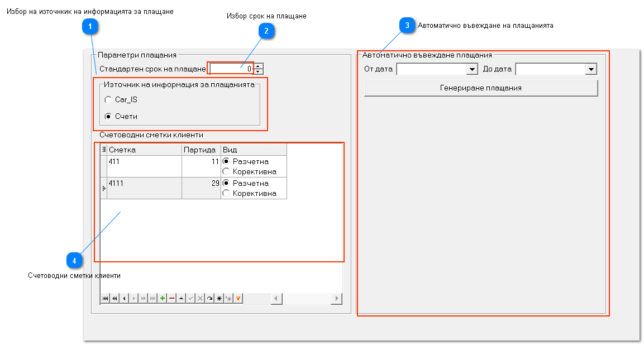Open the От дата dropdown
Viewport: 644px width, 345px height.
coord(473,69)
